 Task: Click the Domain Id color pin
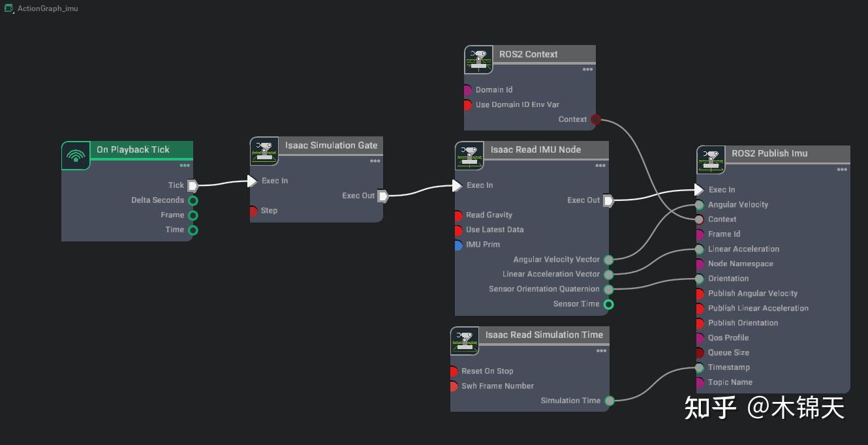coord(467,89)
